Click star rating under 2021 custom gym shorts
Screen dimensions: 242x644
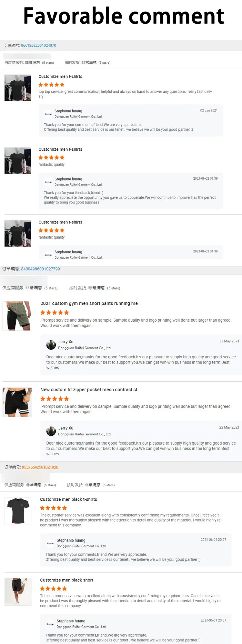55,312
